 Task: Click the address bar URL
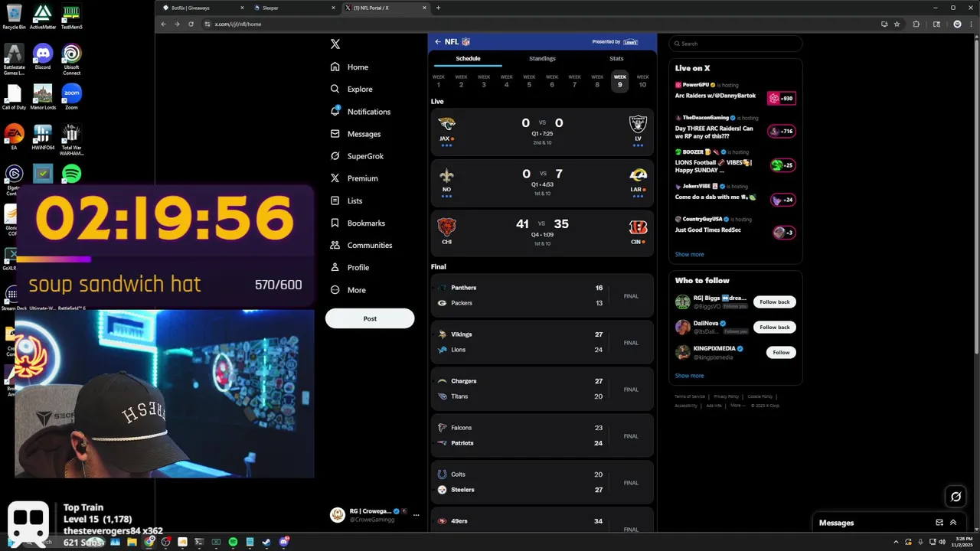pyautogui.click(x=238, y=24)
